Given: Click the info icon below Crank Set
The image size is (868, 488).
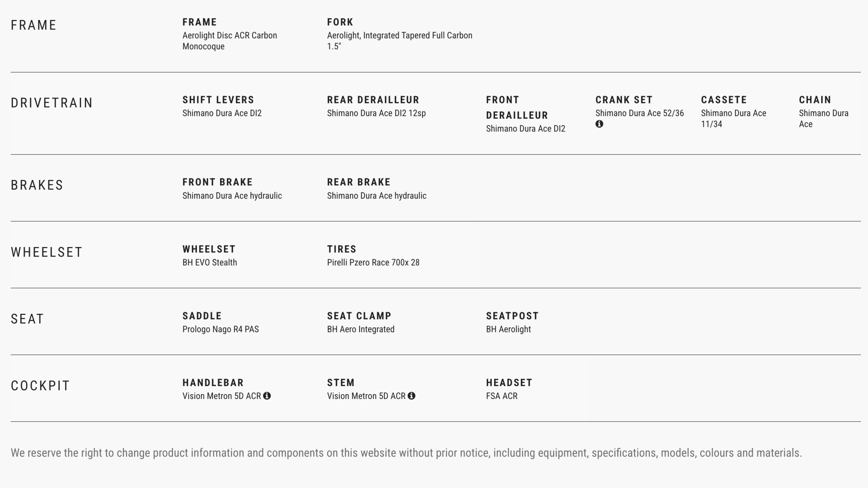Looking at the screenshot, I should pos(599,124).
